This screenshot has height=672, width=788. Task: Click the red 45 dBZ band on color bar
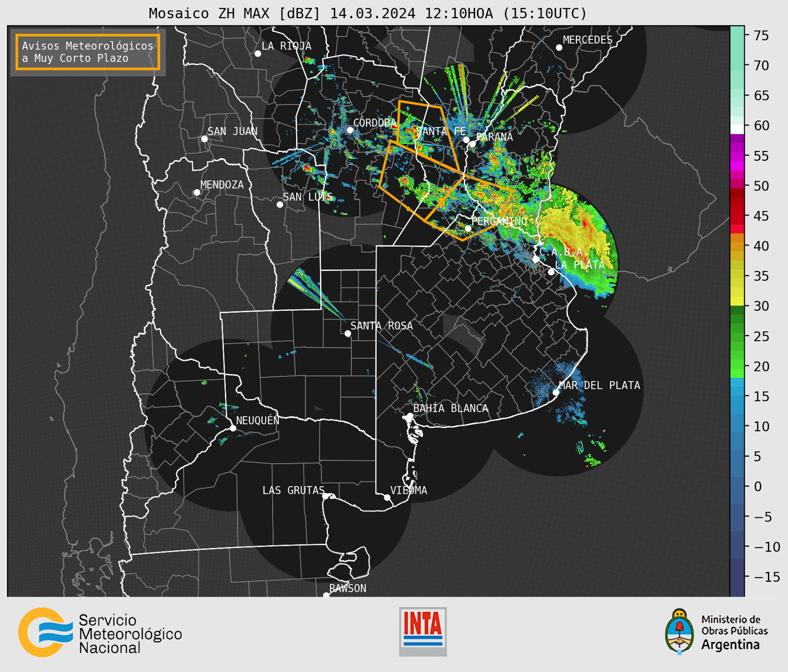(737, 216)
